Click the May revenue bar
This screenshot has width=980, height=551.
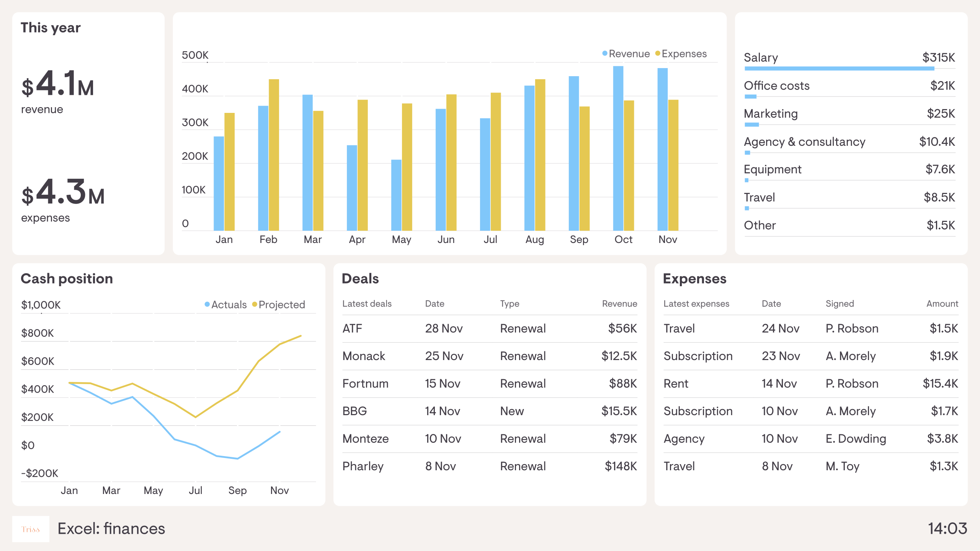[x=396, y=195]
